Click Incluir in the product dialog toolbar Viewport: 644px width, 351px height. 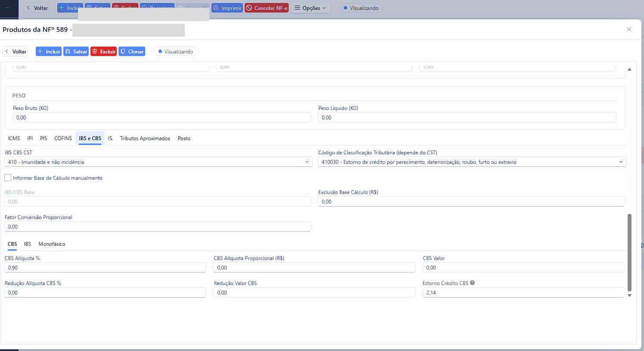(49, 51)
